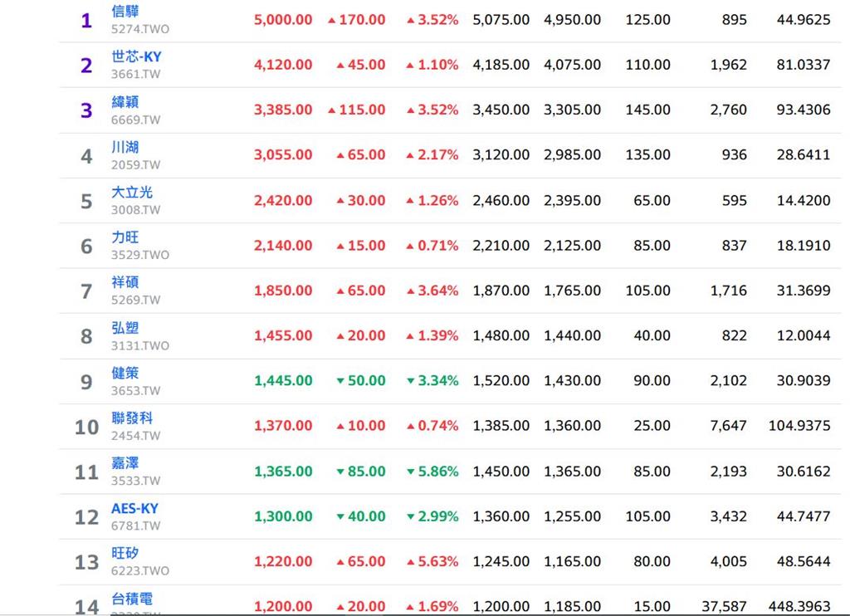This screenshot has height=616, width=850.
Task: Open the 健策 stock link
Action: tap(125, 373)
